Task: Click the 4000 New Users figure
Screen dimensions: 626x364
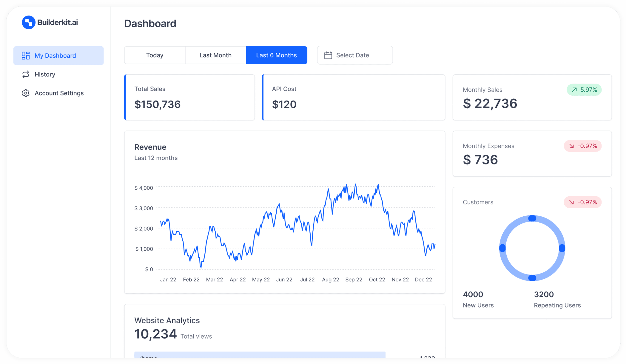Action: (x=473, y=294)
